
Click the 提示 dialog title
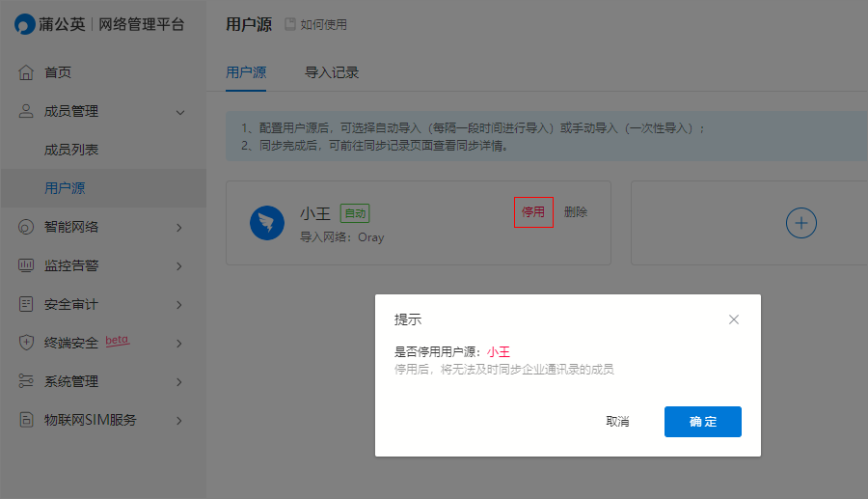(408, 319)
